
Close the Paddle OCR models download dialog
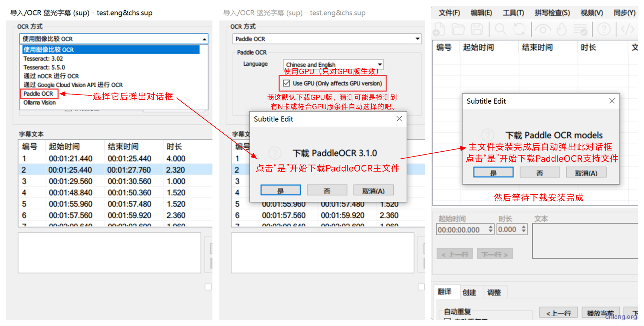point(612,101)
